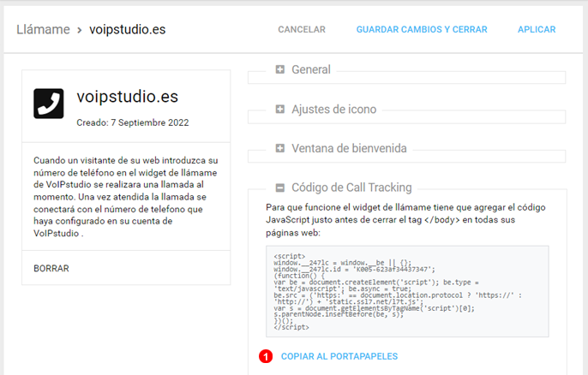Go back to Llámame breadcrumb
The height and width of the screenshot is (375, 588).
43,29
